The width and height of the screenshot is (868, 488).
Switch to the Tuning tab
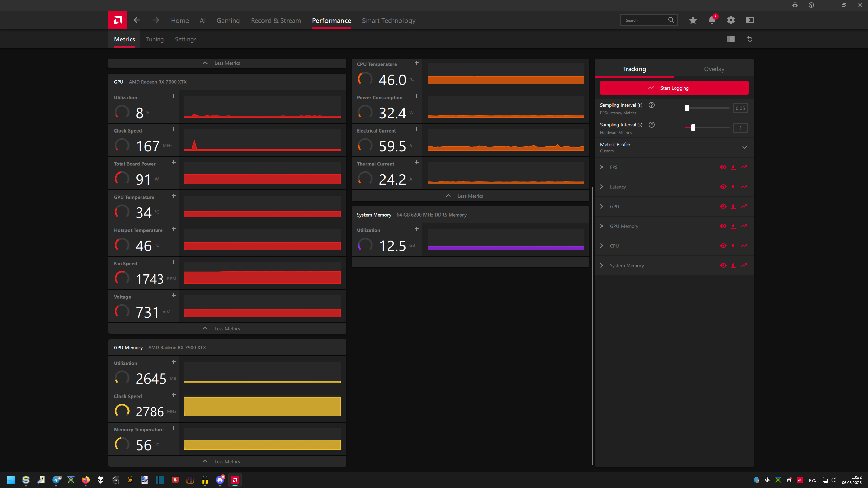point(155,39)
